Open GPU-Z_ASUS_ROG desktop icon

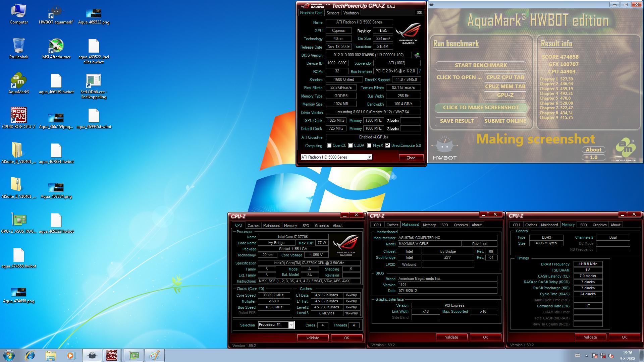pos(18,223)
